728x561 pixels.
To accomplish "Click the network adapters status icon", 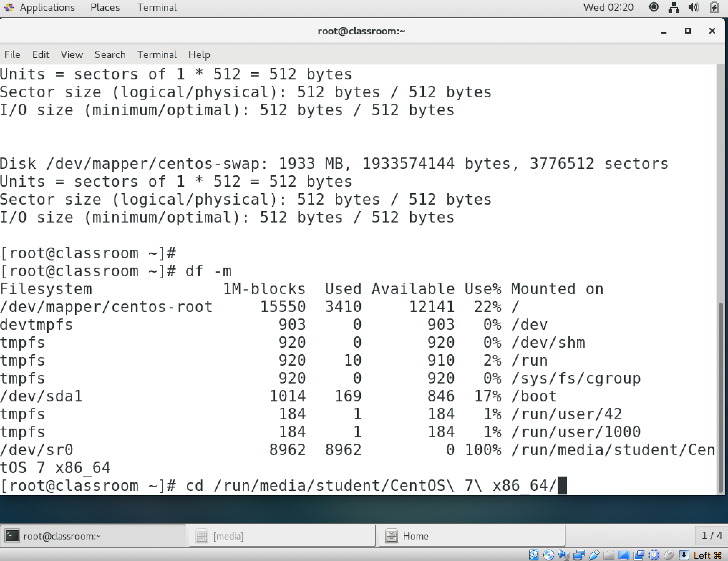I will point(579,555).
